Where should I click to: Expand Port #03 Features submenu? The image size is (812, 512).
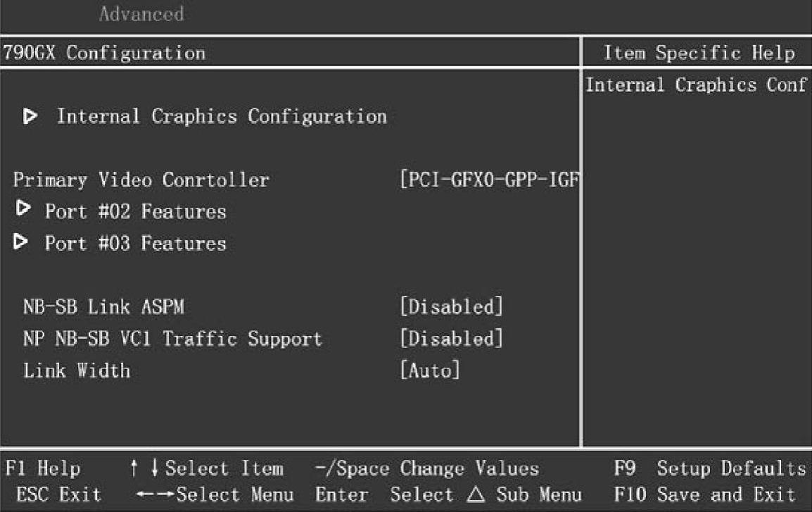135,244
